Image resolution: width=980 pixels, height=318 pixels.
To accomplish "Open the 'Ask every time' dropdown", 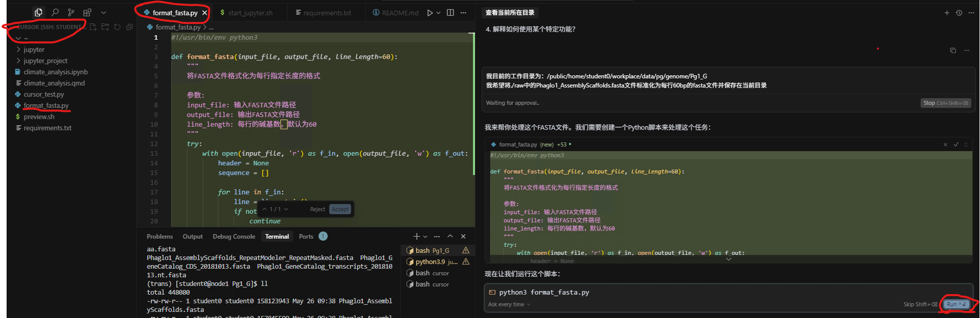I will [x=509, y=304].
